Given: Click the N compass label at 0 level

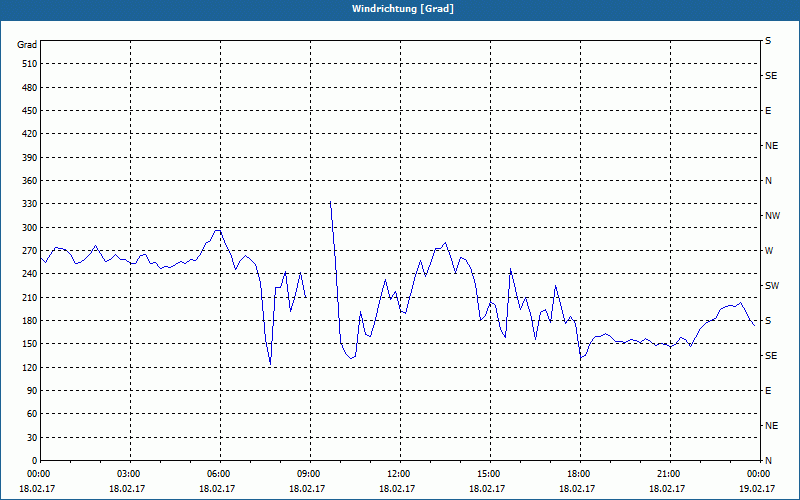Looking at the screenshot, I should 768,461.
